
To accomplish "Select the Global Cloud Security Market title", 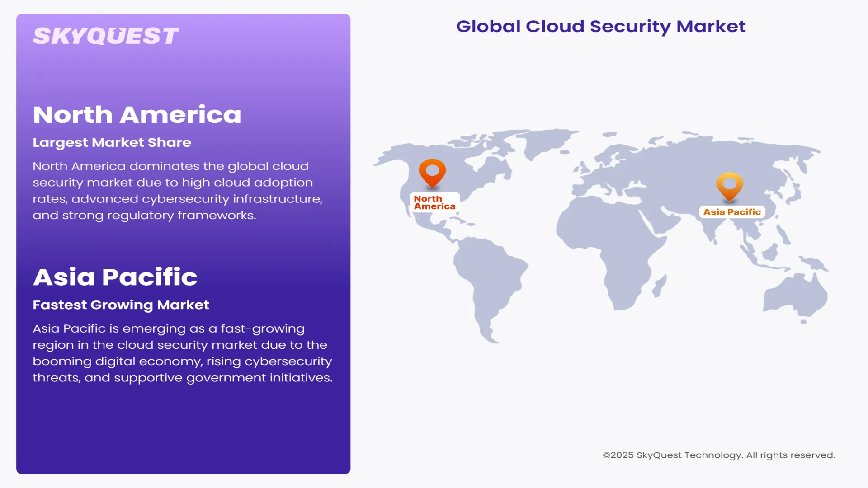I will tap(601, 26).
